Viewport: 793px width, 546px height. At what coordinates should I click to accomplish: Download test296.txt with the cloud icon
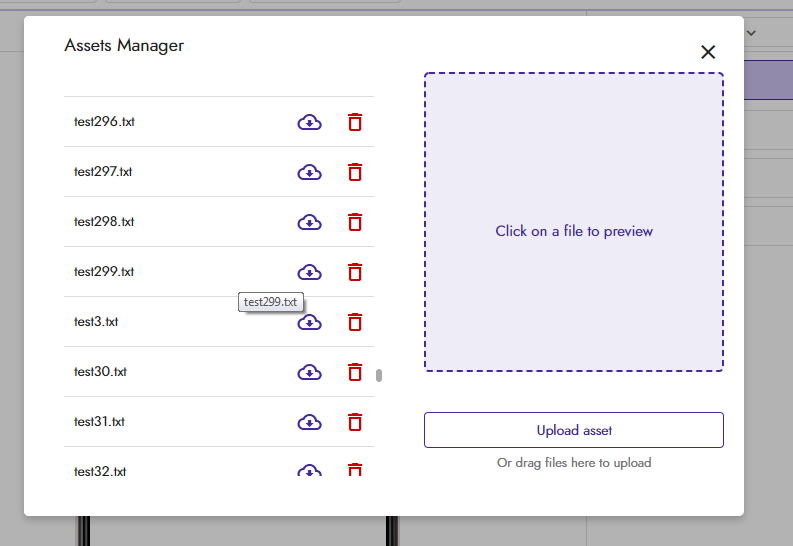click(x=309, y=122)
